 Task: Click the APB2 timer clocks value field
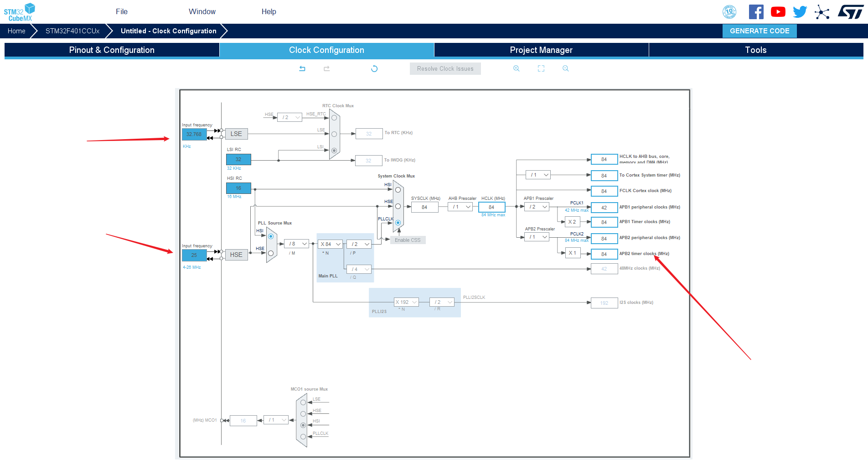[x=604, y=254]
